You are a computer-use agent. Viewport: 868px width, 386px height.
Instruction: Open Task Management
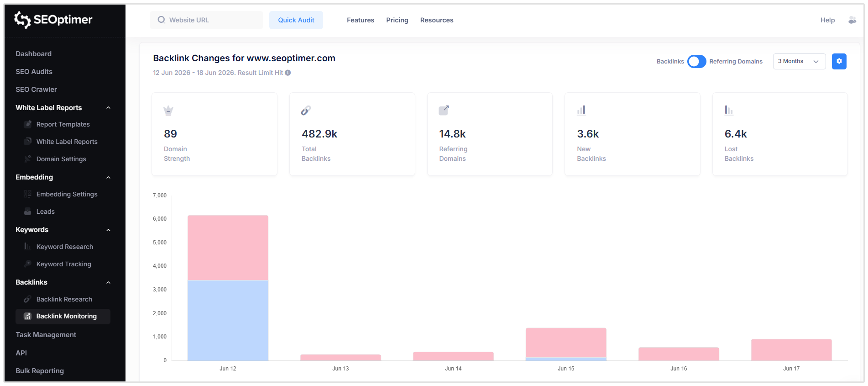[x=46, y=335]
